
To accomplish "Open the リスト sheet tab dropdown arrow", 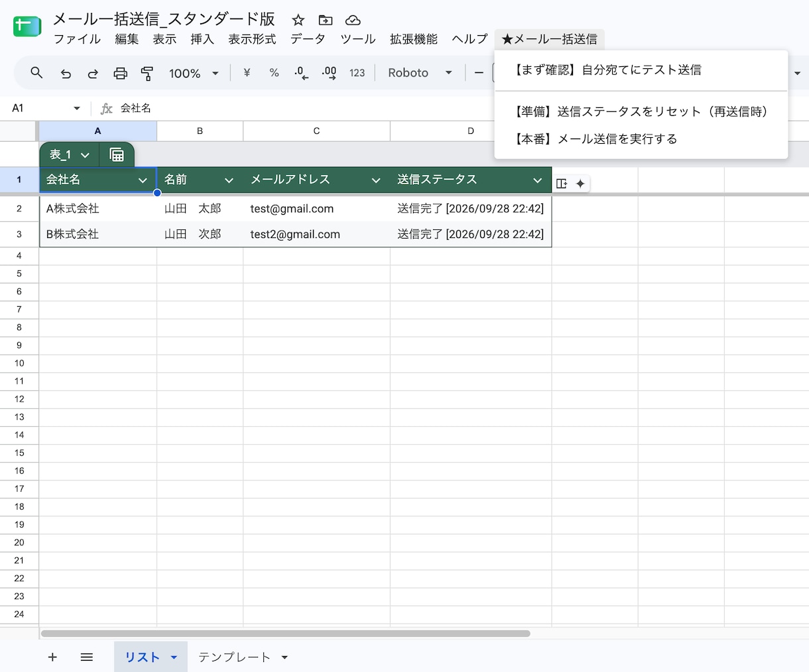I will point(174,657).
